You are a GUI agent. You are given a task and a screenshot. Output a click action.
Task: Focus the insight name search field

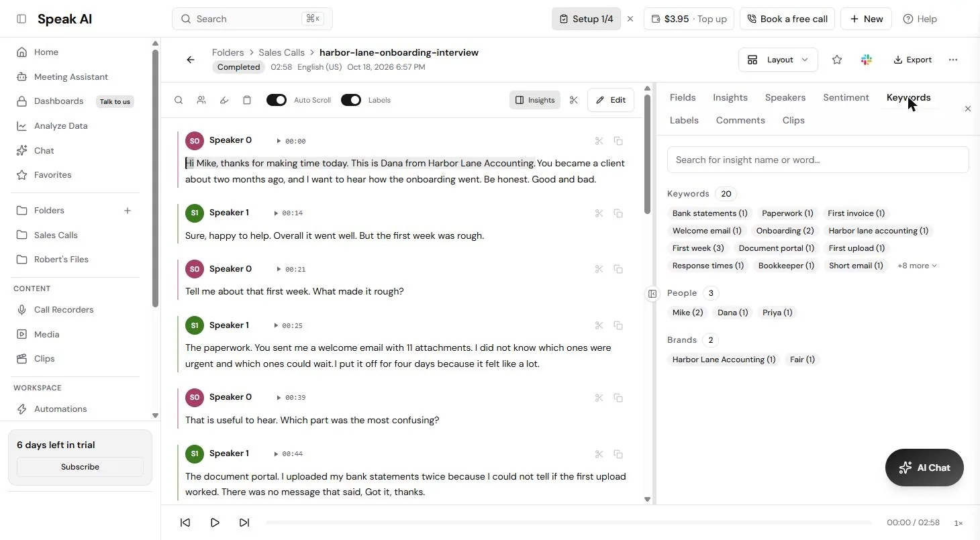coord(818,160)
